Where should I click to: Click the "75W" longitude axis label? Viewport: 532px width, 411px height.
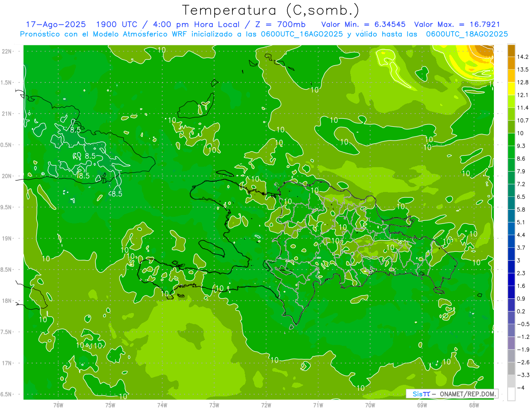tap(110, 404)
